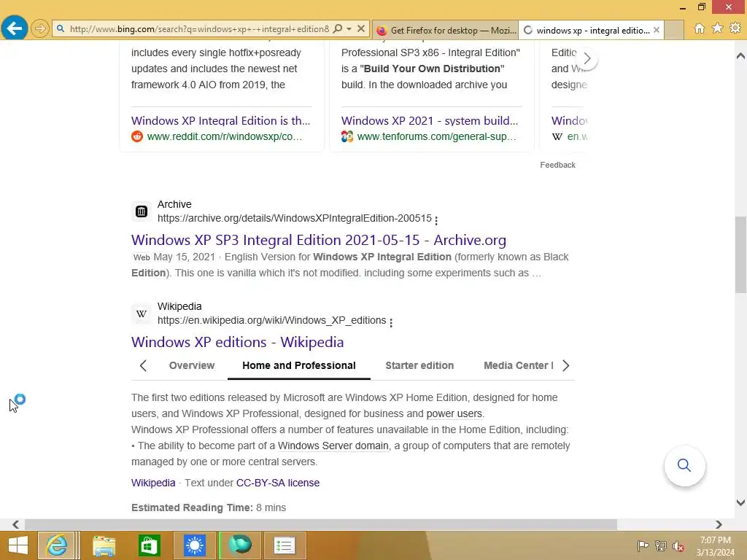The image size is (747, 560).
Task: Click the archive.org details URL text
Action: [x=295, y=218]
